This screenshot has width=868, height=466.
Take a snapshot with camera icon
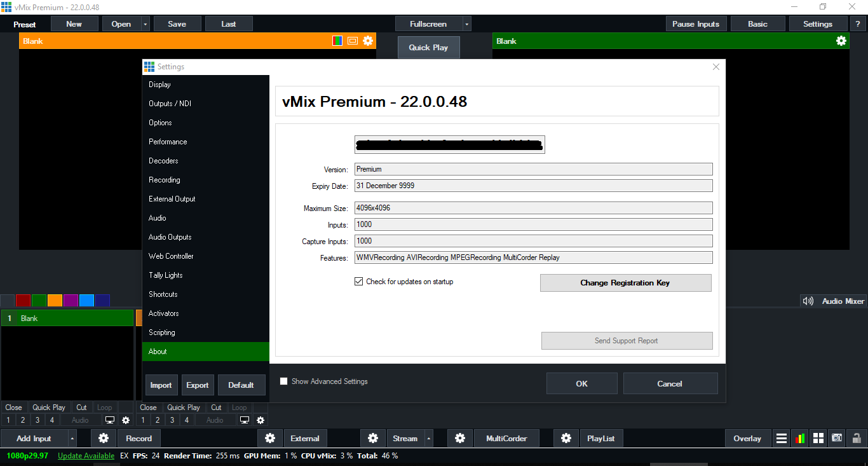pos(837,438)
